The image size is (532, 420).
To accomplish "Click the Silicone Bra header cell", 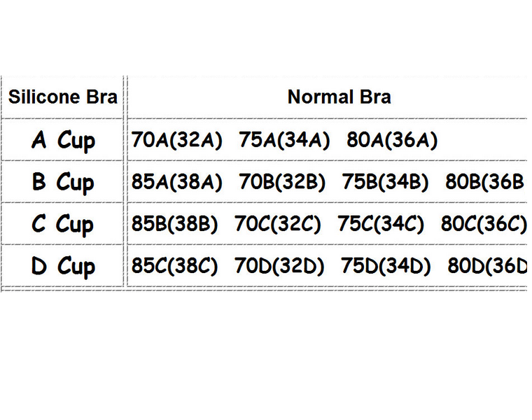I will point(63,97).
